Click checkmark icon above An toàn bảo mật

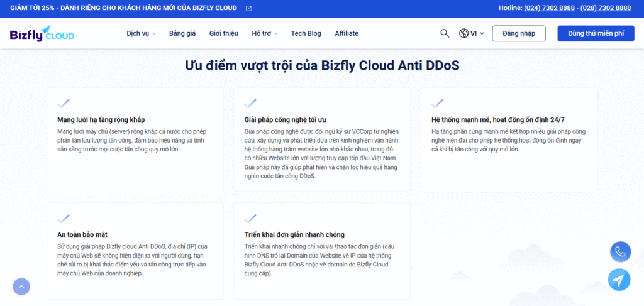coord(64,219)
